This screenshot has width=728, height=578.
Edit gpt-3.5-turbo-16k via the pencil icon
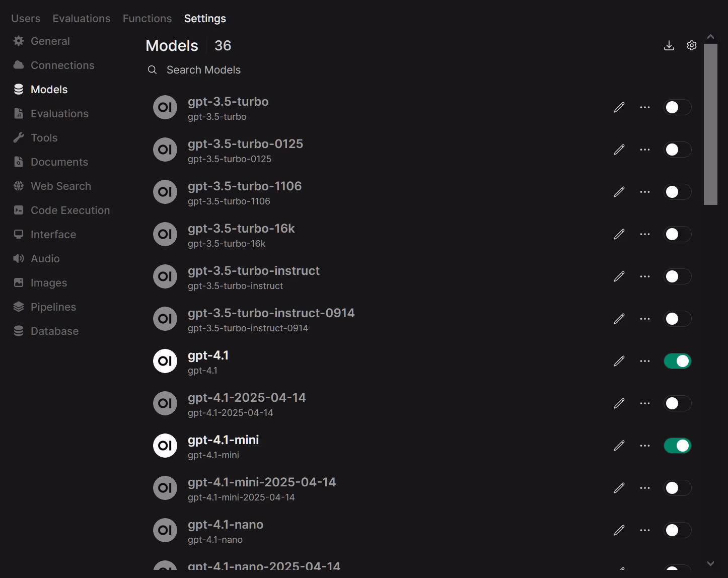(619, 234)
